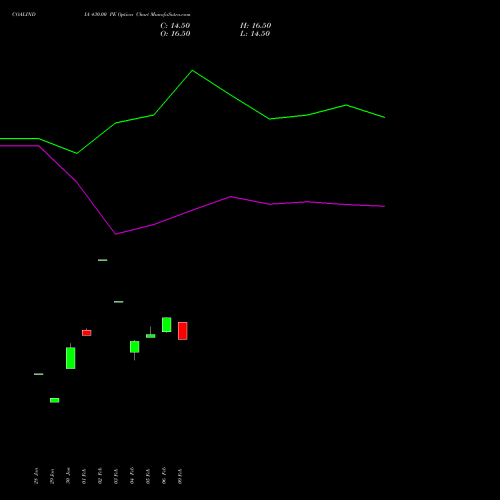This screenshot has width=500, height=500.
Task: Click the peak of the green line
Action: click(192, 71)
